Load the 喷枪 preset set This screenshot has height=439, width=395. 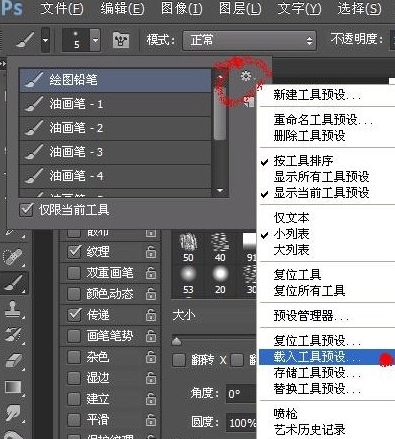tap(285, 414)
